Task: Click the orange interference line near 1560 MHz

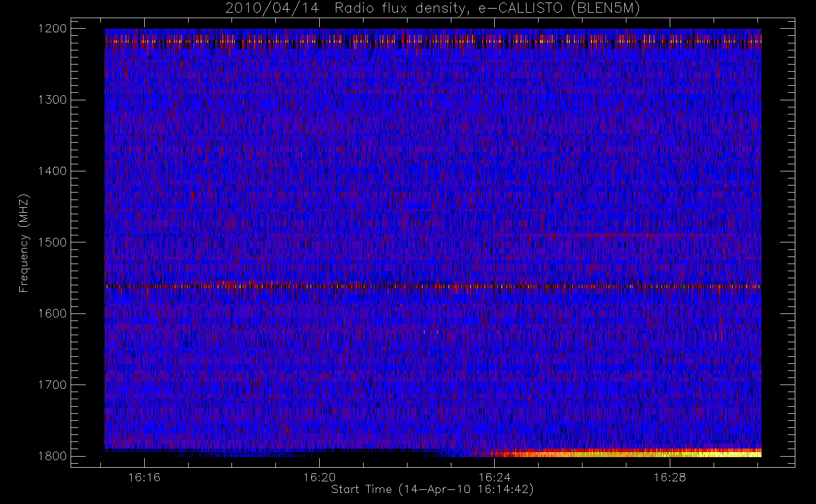Action: click(433, 286)
